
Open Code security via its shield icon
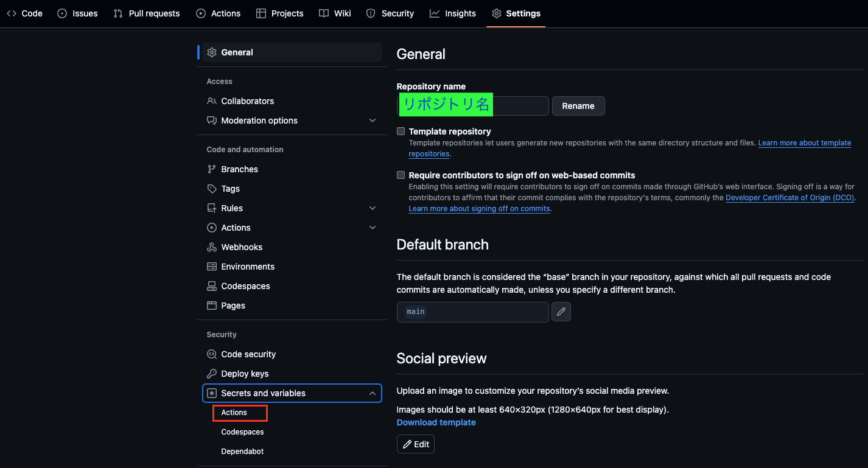pyautogui.click(x=212, y=354)
